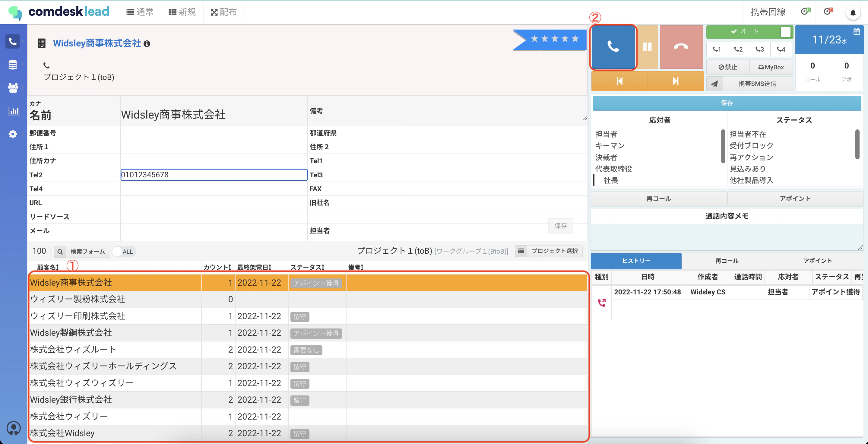Open the 検索フォーム search form
868x444 pixels.
coord(82,252)
